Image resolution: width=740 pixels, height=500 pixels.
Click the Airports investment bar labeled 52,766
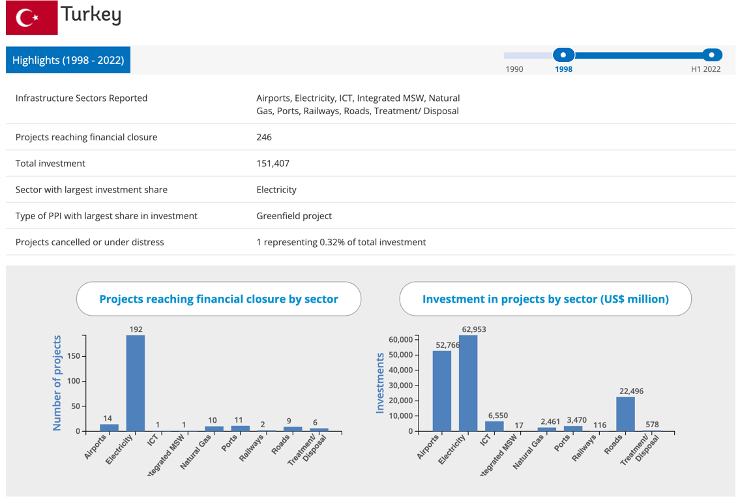[441, 391]
